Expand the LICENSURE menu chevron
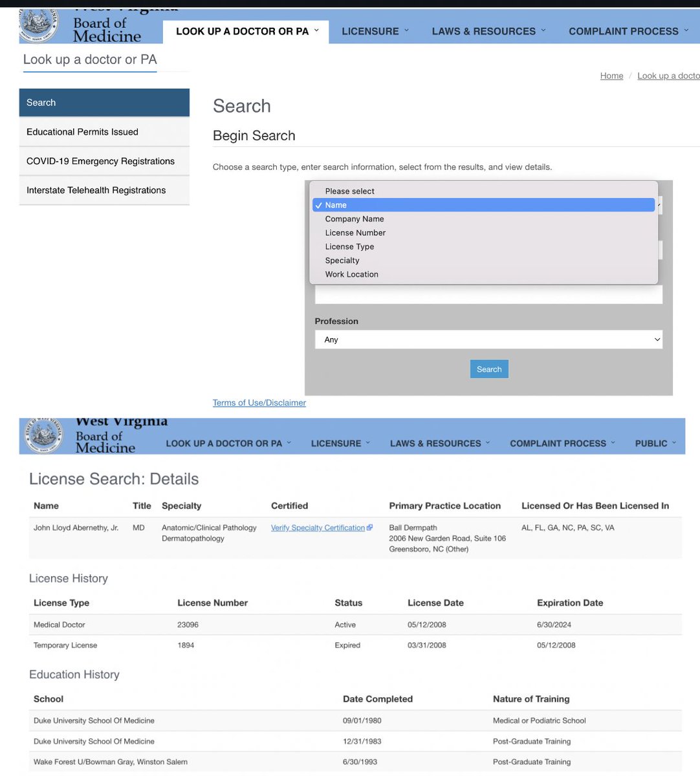 tap(405, 30)
